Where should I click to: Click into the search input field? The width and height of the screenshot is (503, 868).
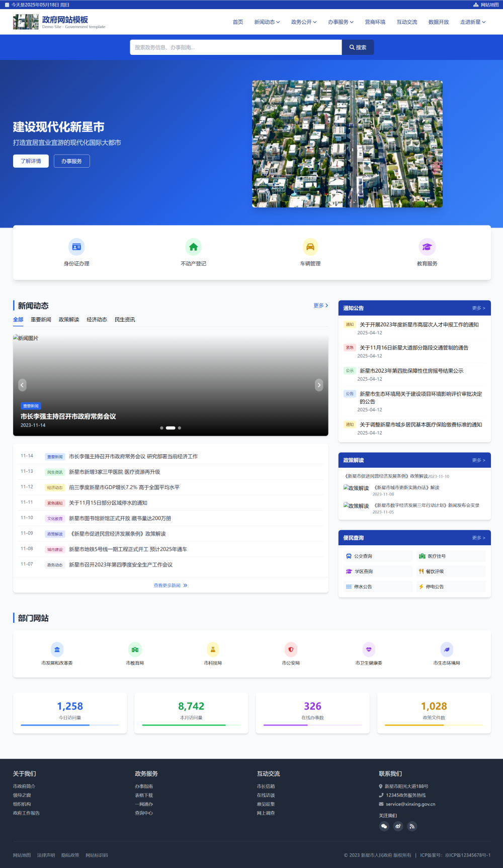(235, 47)
